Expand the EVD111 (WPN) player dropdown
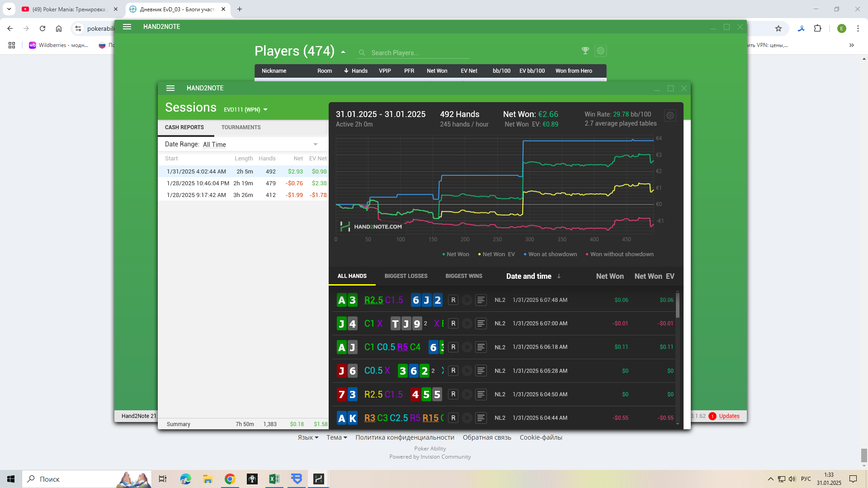Viewport: 868px width, 488px height. [246, 110]
